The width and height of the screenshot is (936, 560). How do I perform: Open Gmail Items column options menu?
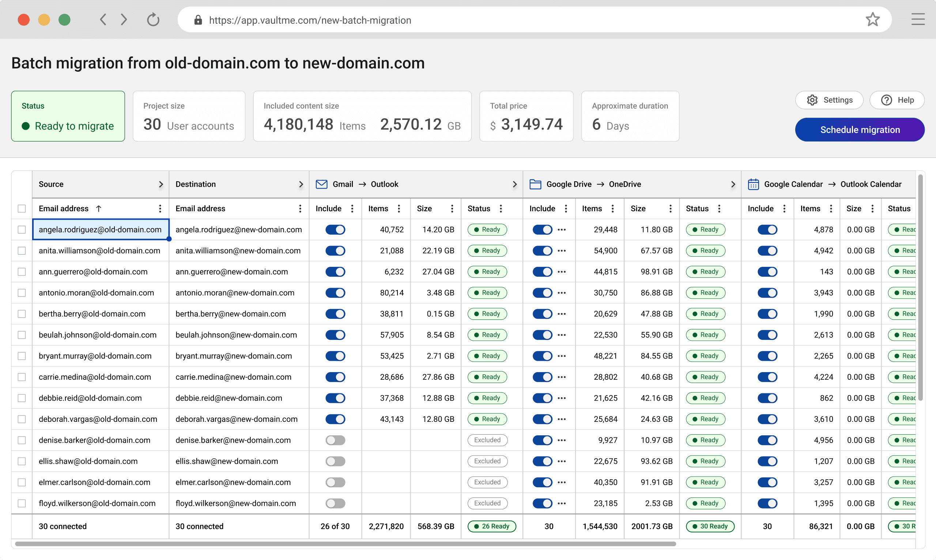pos(399,209)
